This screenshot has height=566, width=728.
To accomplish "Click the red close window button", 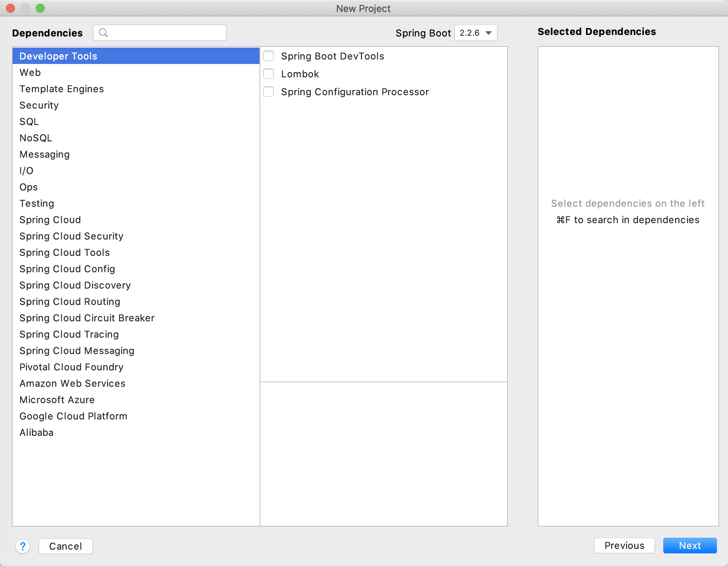I will [10, 8].
